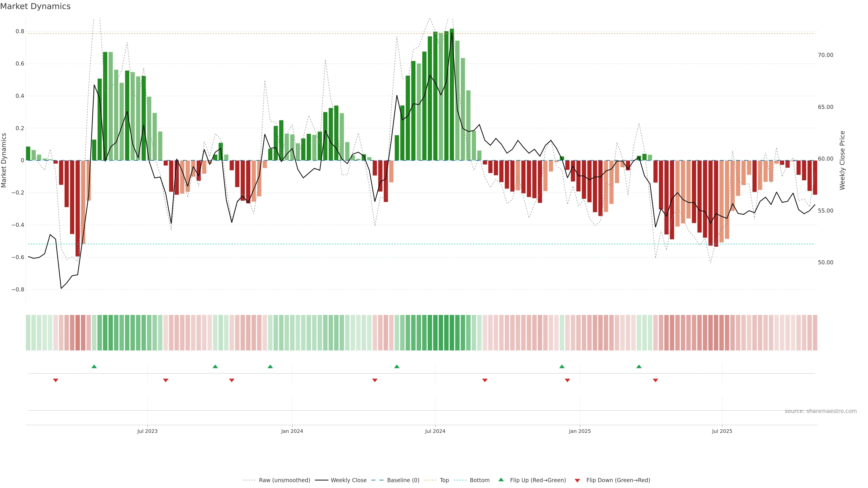Viewport: 868px width, 488px height.
Task: Click the Jan 2024 x-axis label
Action: [x=292, y=431]
